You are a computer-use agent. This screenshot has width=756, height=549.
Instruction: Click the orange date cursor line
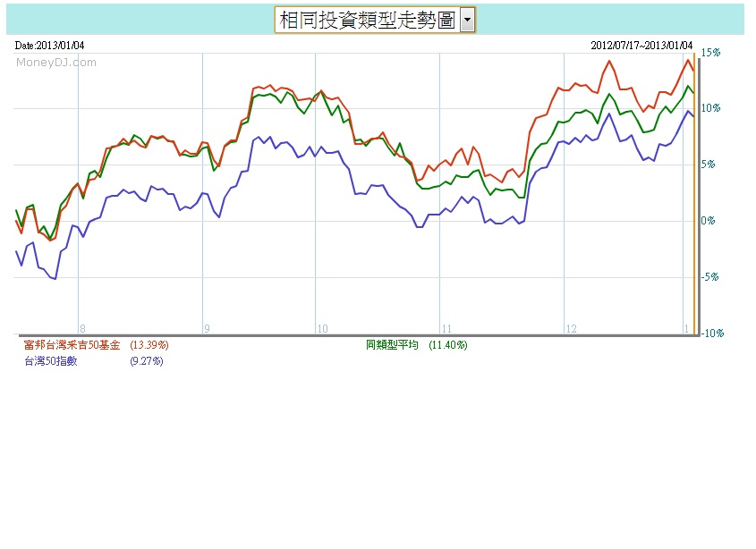tap(694, 193)
